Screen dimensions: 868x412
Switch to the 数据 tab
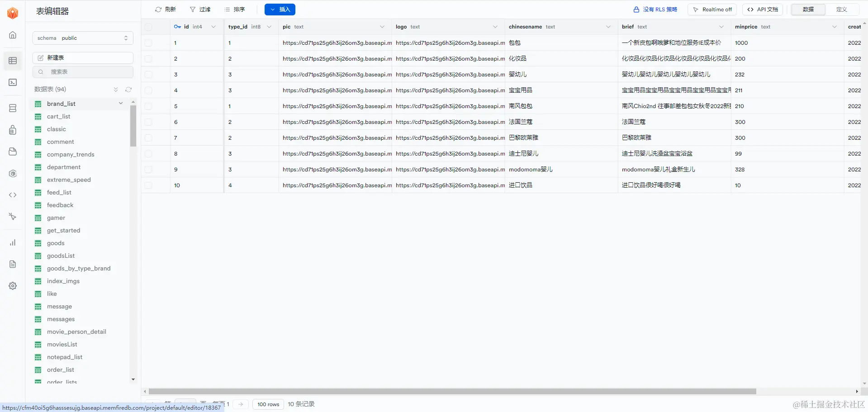tap(808, 9)
